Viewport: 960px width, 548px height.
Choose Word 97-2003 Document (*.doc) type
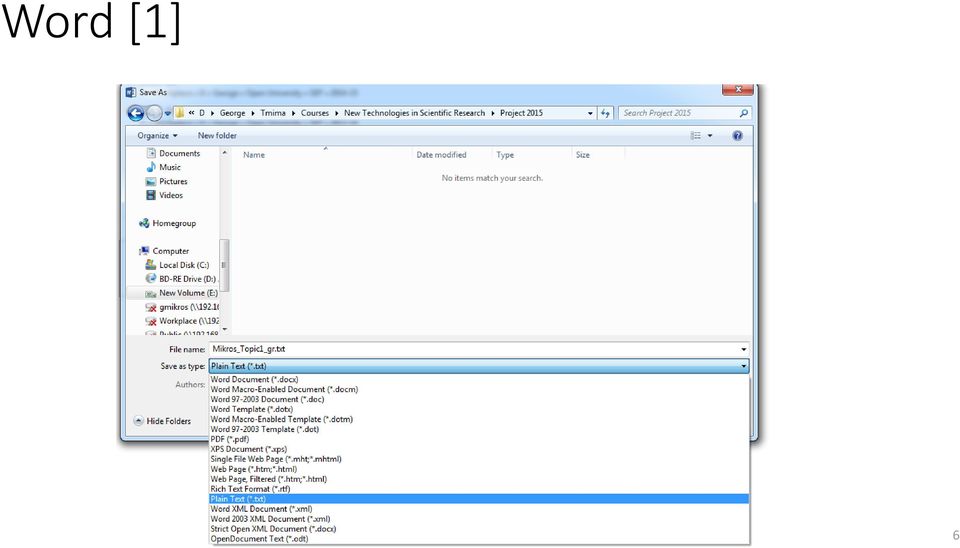click(x=479, y=399)
